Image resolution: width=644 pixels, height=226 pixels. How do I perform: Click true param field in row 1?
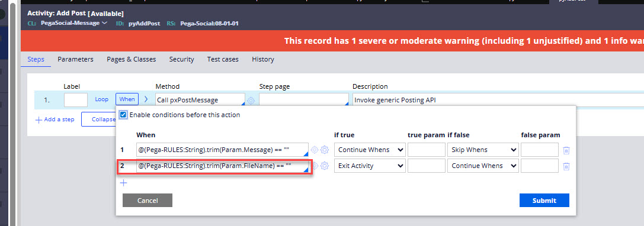coord(427,150)
